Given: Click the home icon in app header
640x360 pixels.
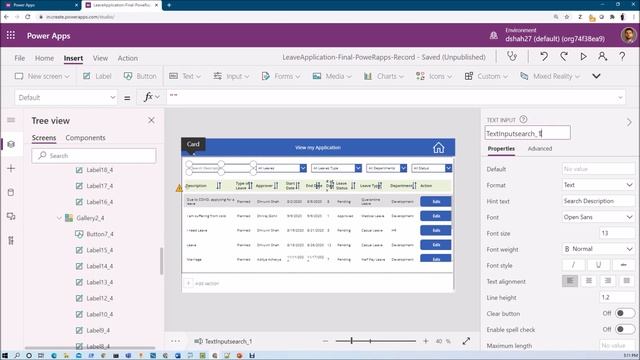Looking at the screenshot, I should 439,147.
